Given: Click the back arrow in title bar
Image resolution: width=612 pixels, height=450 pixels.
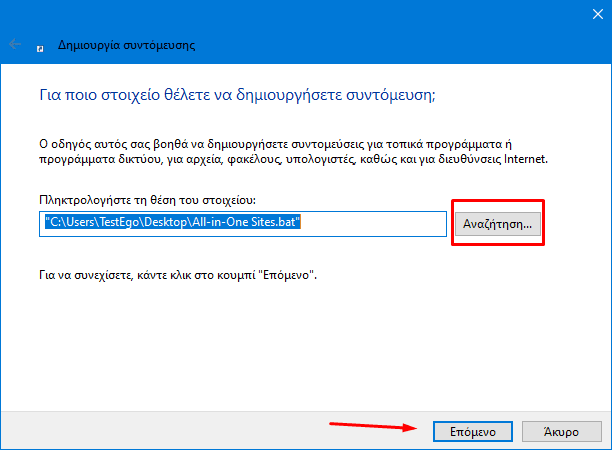Looking at the screenshot, I should click(x=15, y=44).
